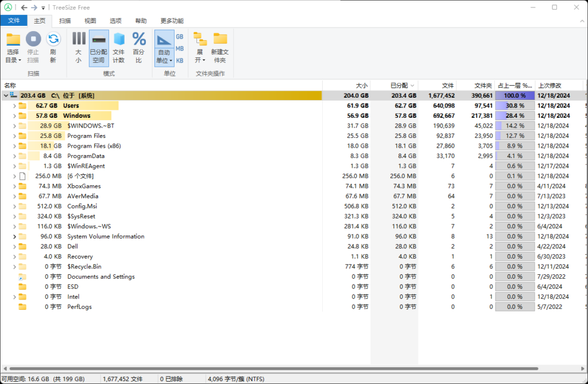Expand the Users folder
The image size is (588, 384).
coord(14,106)
